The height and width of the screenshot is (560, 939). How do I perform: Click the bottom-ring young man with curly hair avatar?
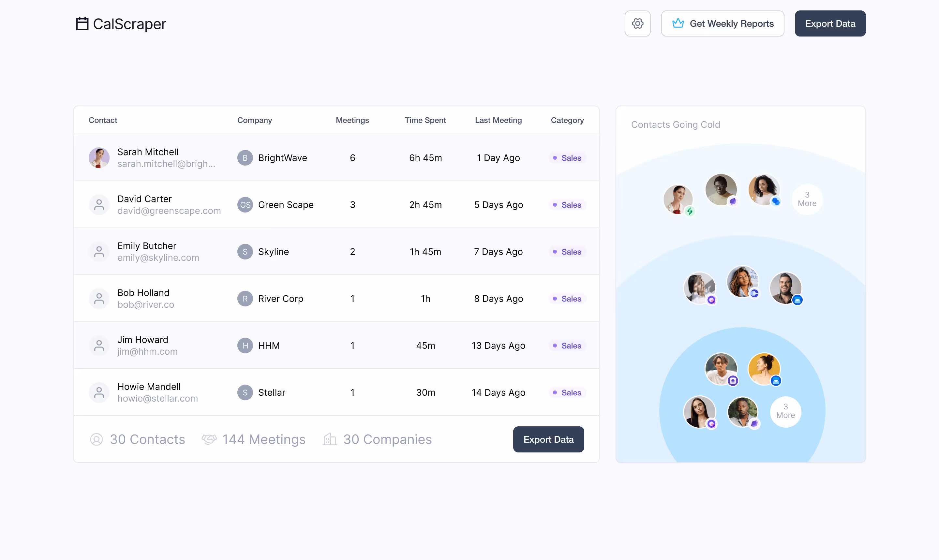pos(721,369)
